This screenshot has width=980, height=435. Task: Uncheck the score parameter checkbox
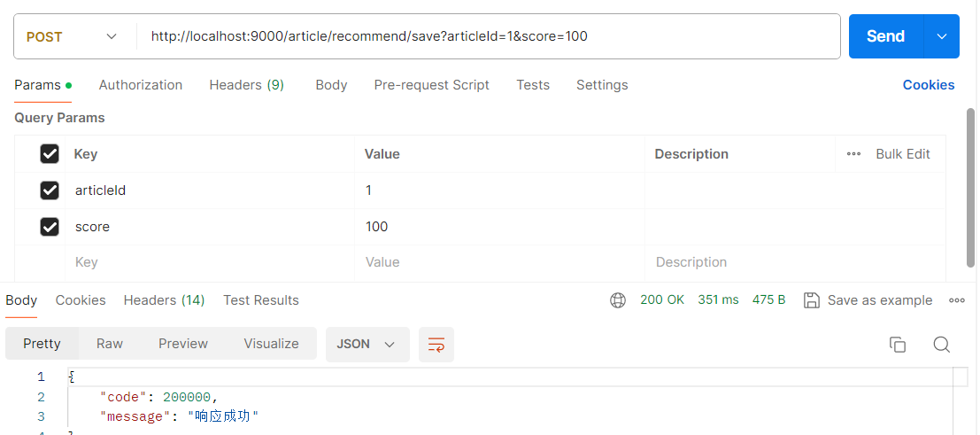click(50, 227)
